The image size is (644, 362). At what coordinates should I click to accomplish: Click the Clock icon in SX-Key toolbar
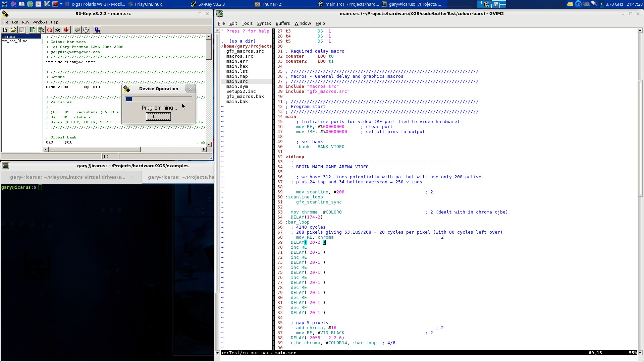[x=86, y=30]
